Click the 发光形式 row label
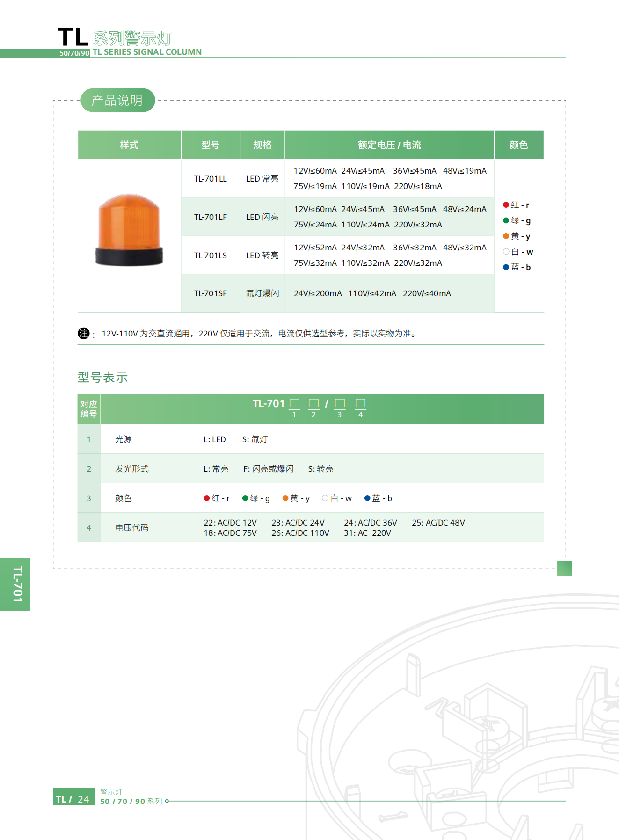Image resolution: width=619 pixels, height=840 pixels. (132, 469)
